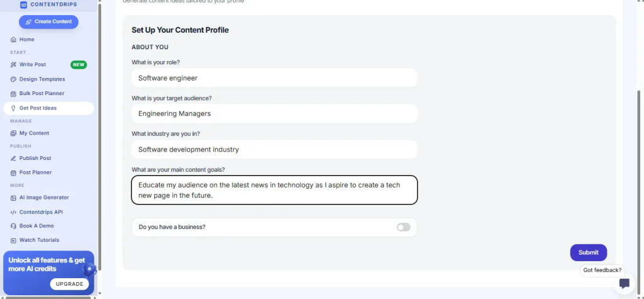Viewport: 644px width, 299px height.
Task: Click the Bulk Post Planner icon
Action: tap(14, 94)
